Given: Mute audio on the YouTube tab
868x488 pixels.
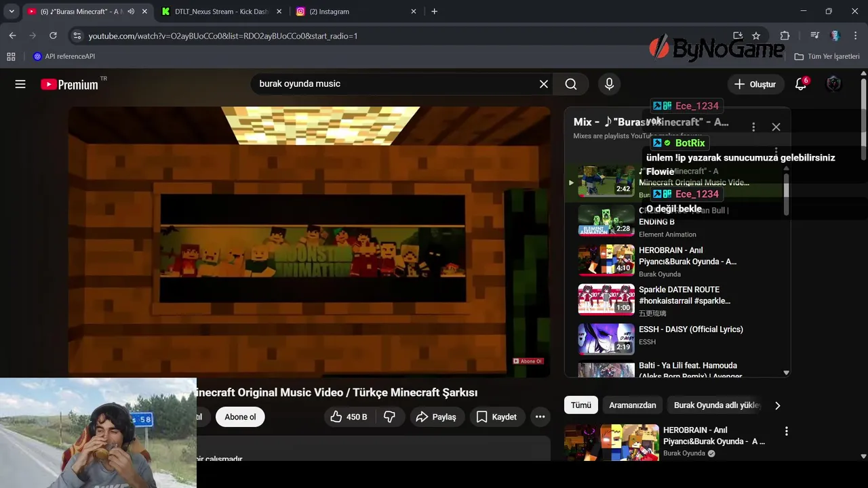Looking at the screenshot, I should tap(131, 12).
